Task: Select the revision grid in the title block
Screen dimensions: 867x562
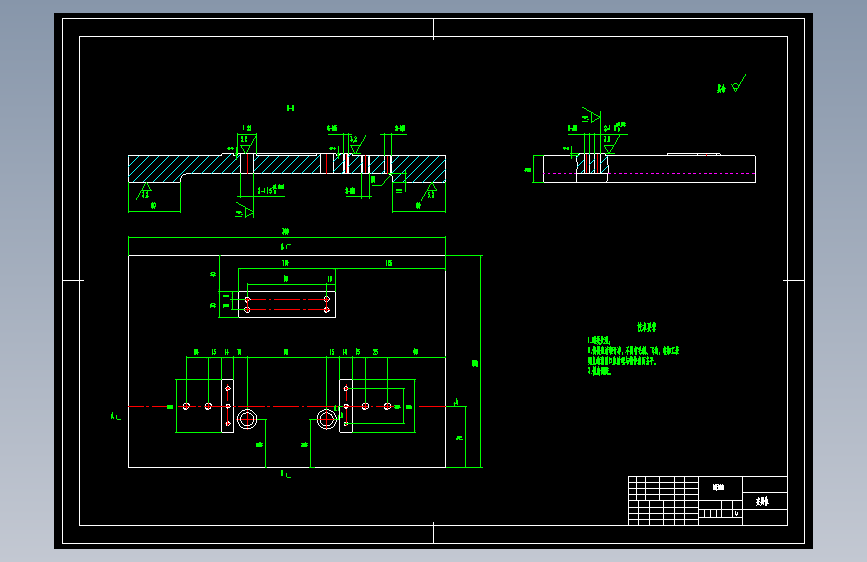Action: tap(664, 501)
